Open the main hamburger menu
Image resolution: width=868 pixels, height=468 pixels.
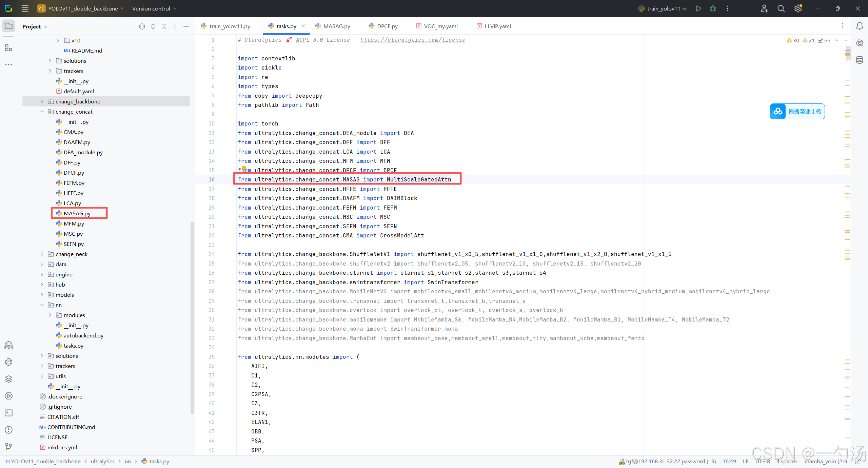point(25,8)
